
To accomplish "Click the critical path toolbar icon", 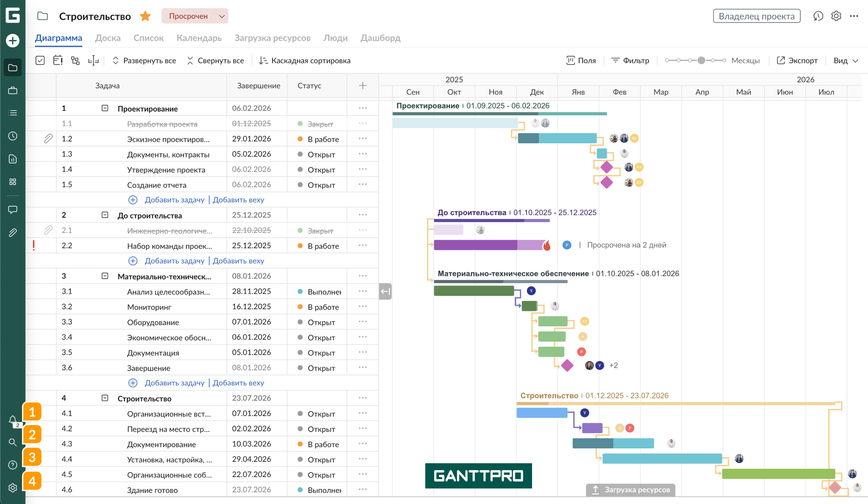I will [58, 60].
